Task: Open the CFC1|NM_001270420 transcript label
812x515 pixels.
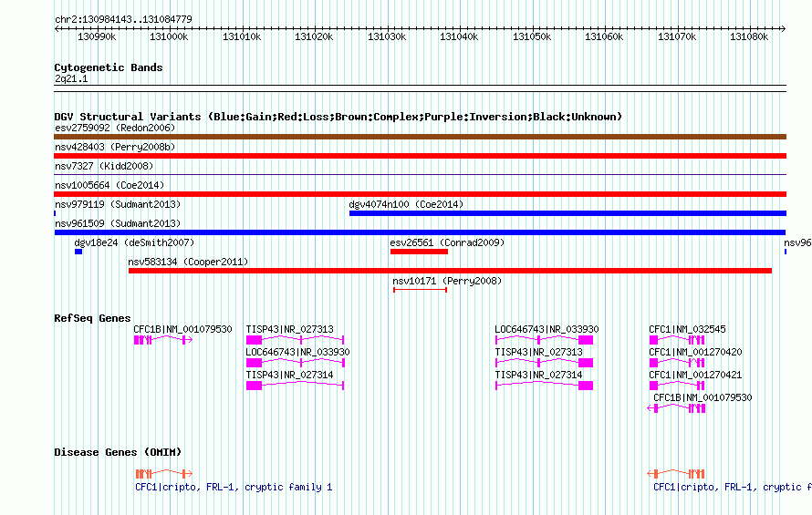Action: 695,352
